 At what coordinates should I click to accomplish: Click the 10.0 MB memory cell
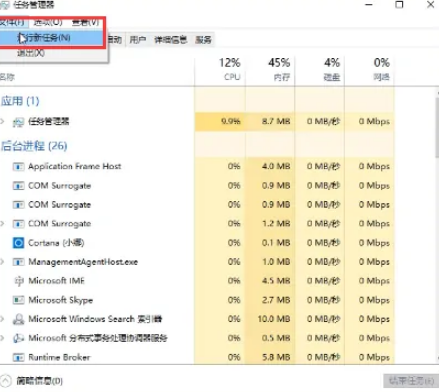tap(270, 319)
